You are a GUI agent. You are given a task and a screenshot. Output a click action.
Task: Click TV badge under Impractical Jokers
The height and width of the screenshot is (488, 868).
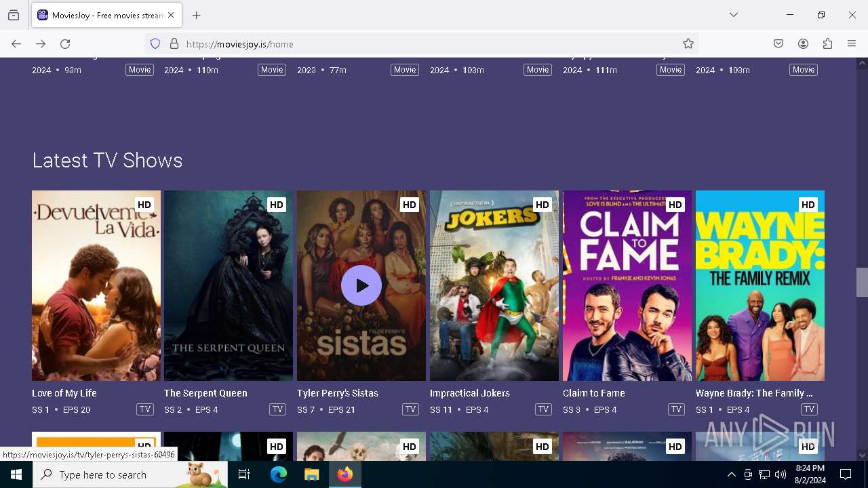(543, 409)
